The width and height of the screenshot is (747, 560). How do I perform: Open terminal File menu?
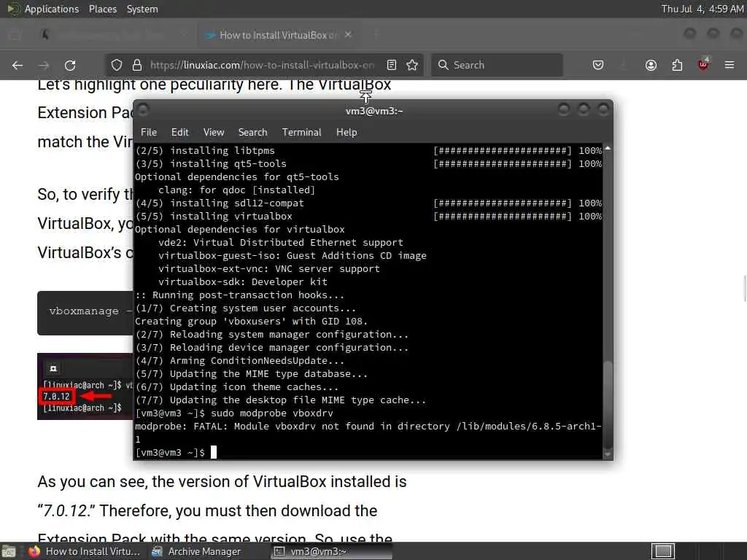149,133
